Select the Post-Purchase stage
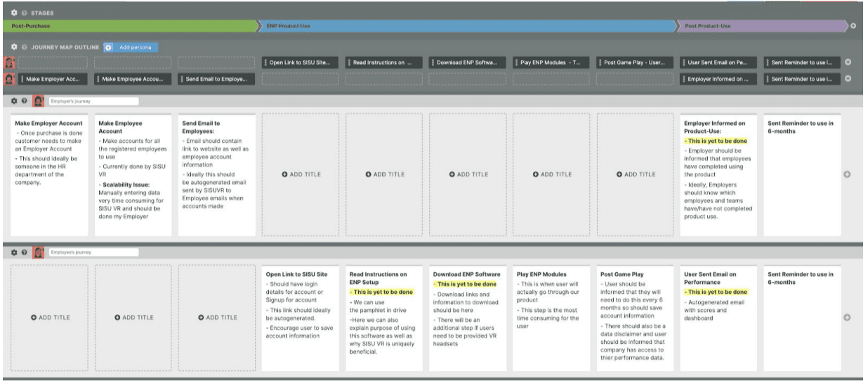The height and width of the screenshot is (381, 868). [x=133, y=26]
